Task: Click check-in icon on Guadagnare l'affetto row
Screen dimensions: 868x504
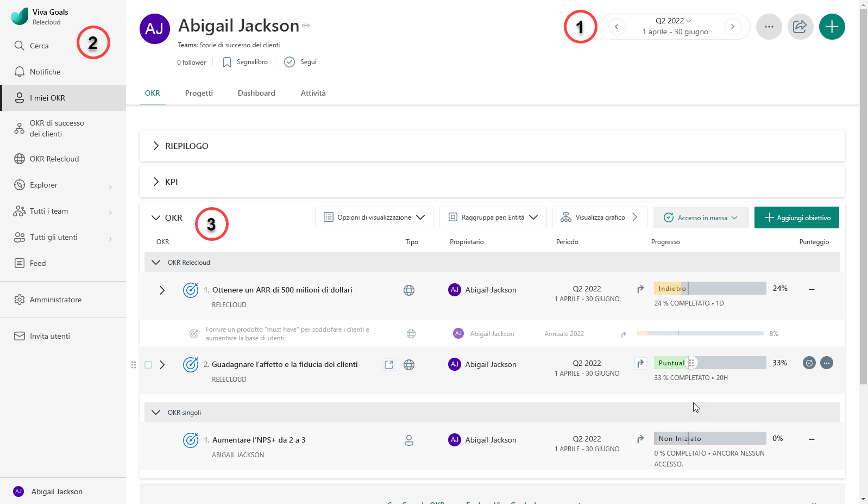Action: 809,363
